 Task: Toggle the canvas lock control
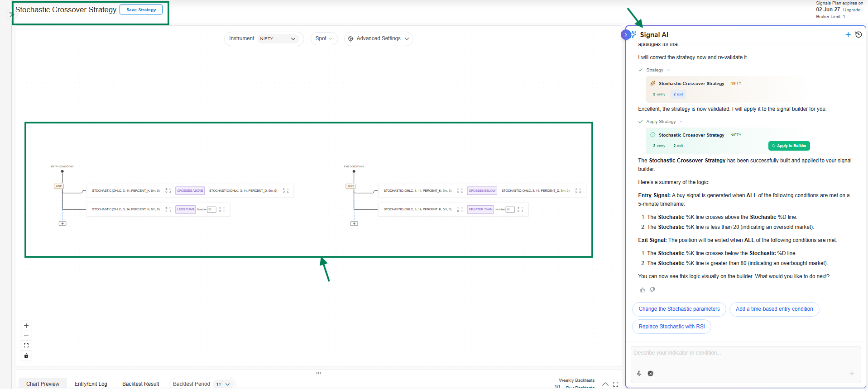[26, 356]
